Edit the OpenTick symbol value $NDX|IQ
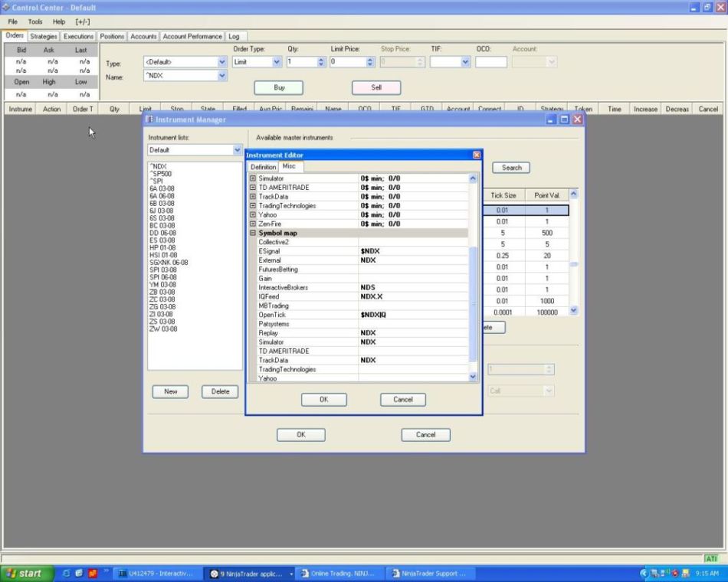This screenshot has height=582, width=728. (x=413, y=315)
